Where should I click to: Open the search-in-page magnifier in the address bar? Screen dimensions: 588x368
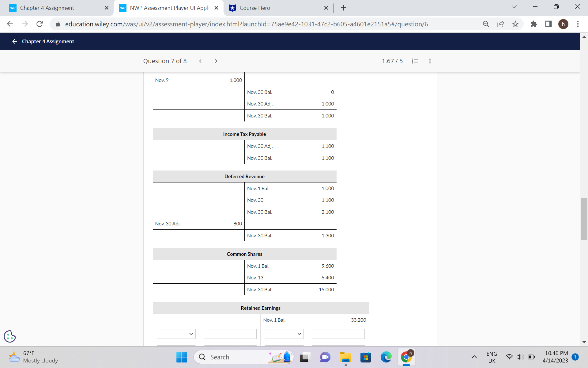(486, 24)
